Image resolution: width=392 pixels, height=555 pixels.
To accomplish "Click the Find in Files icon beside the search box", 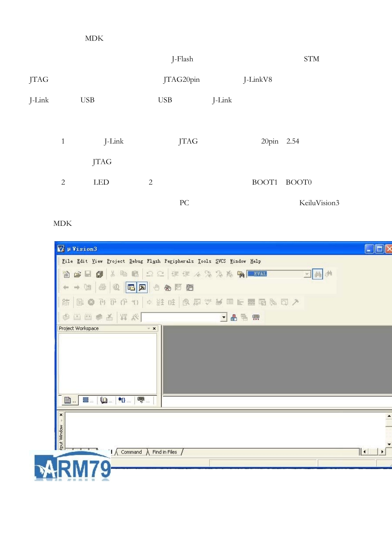I will point(241,274).
